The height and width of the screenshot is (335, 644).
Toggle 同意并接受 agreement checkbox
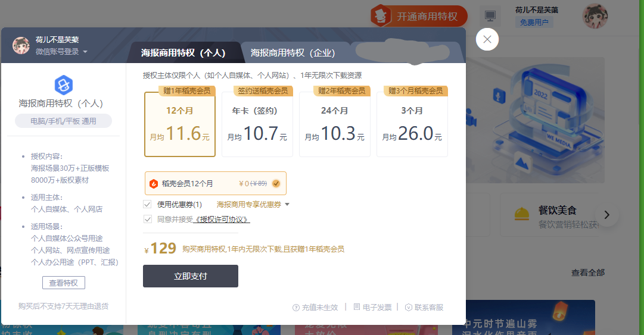pyautogui.click(x=147, y=220)
